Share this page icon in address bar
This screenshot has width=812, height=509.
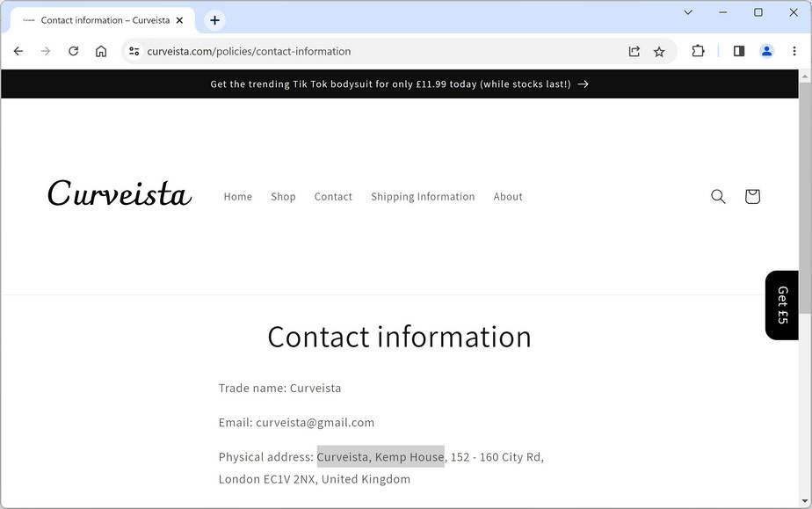tap(634, 51)
